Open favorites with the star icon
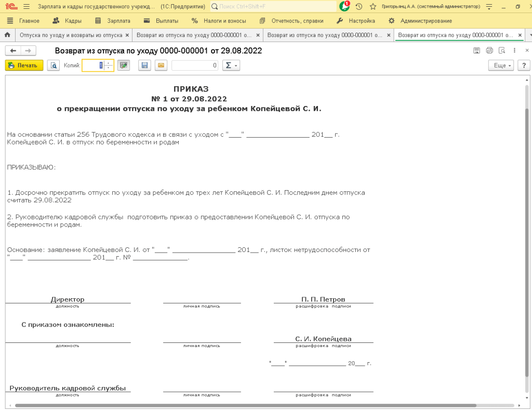Image resolution: width=532 pixels, height=411 pixels. point(373,7)
